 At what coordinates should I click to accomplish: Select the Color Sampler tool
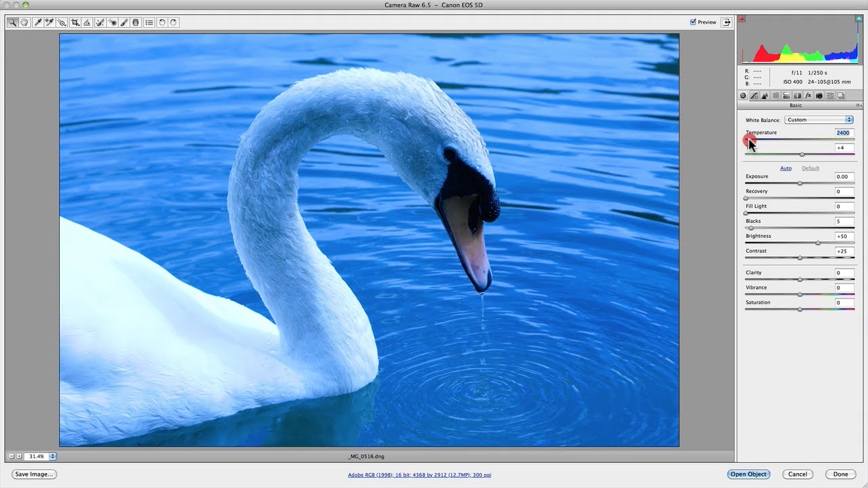(x=50, y=22)
